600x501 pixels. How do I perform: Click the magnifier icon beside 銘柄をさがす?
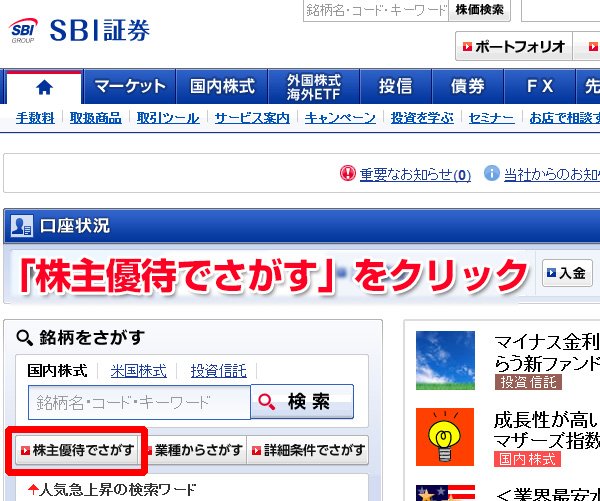(x=24, y=338)
